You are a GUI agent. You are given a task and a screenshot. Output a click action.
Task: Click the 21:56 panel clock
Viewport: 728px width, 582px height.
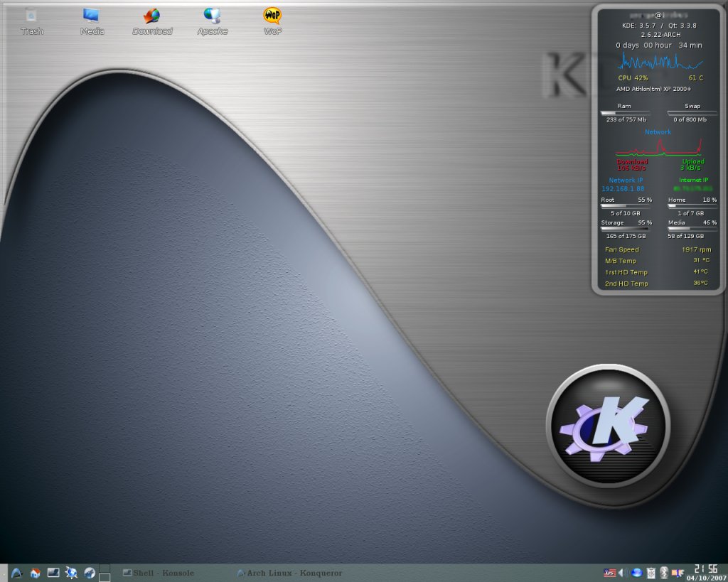point(706,569)
